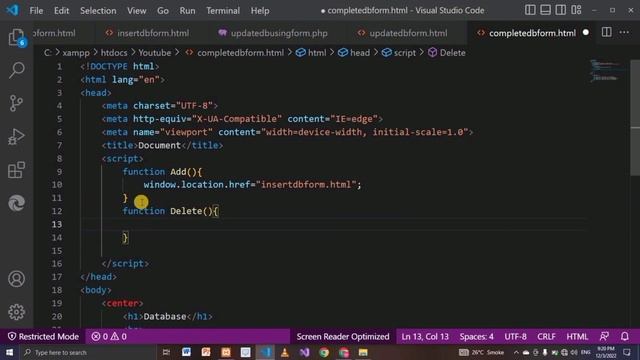Open Run and Debug view
640x360 pixels.
click(16, 137)
